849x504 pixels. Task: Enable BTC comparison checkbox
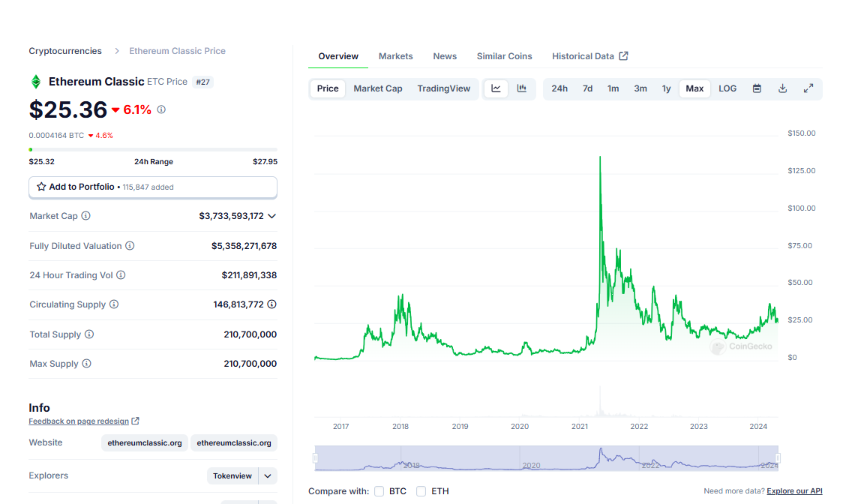point(379,491)
